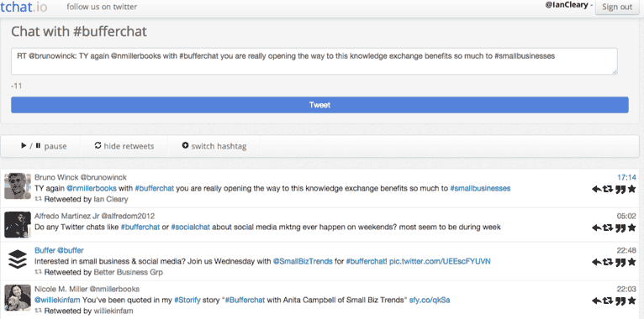Sign out of the IanCleary account
Viewport: 644px width, 319px height.
pos(617,7)
